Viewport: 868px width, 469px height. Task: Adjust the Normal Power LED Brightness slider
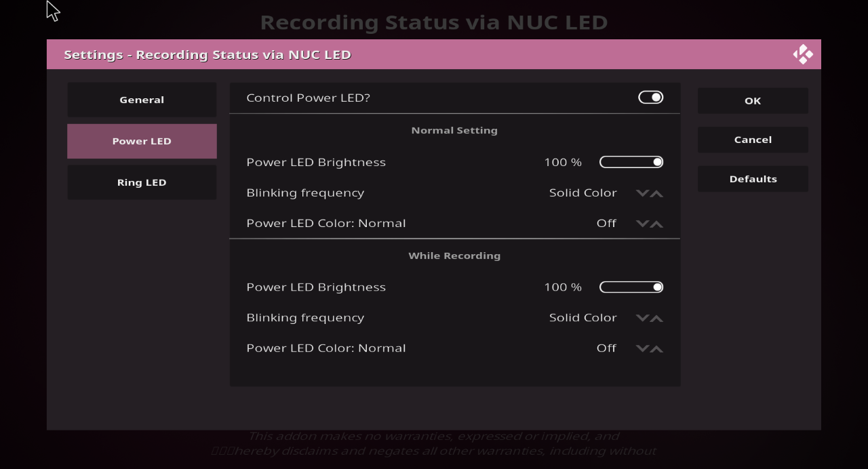[x=631, y=162]
